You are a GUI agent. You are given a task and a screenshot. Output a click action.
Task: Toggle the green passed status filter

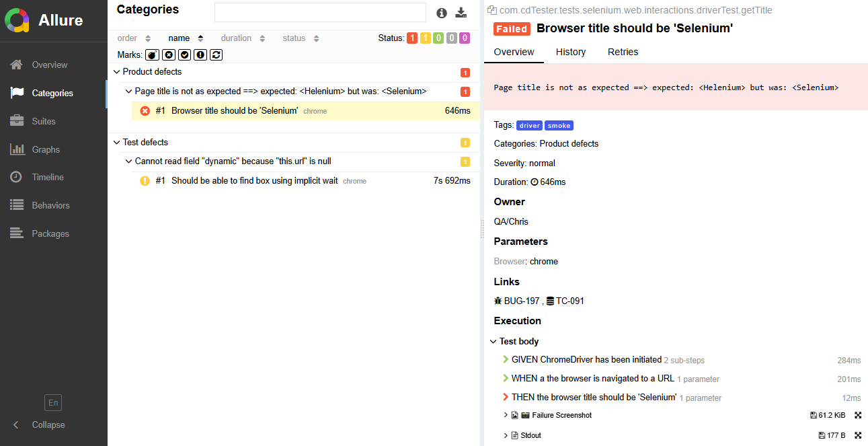[438, 38]
